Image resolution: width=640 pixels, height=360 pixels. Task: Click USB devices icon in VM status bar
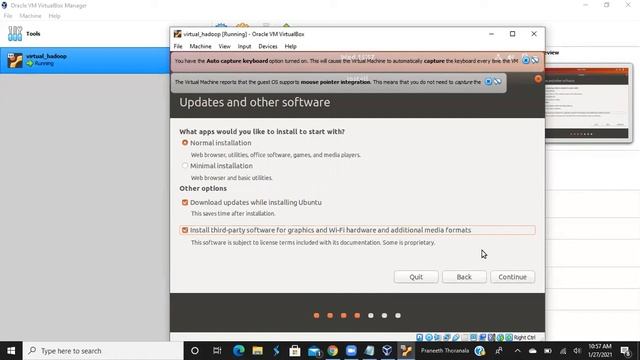pyautogui.click(x=456, y=338)
